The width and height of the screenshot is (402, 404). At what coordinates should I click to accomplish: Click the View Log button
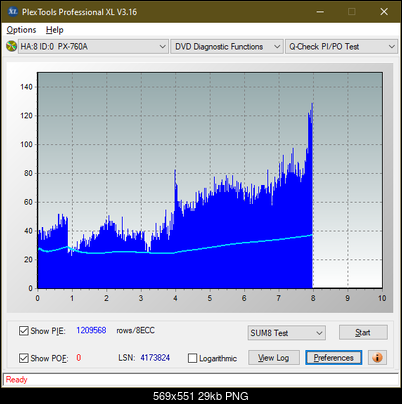274,358
